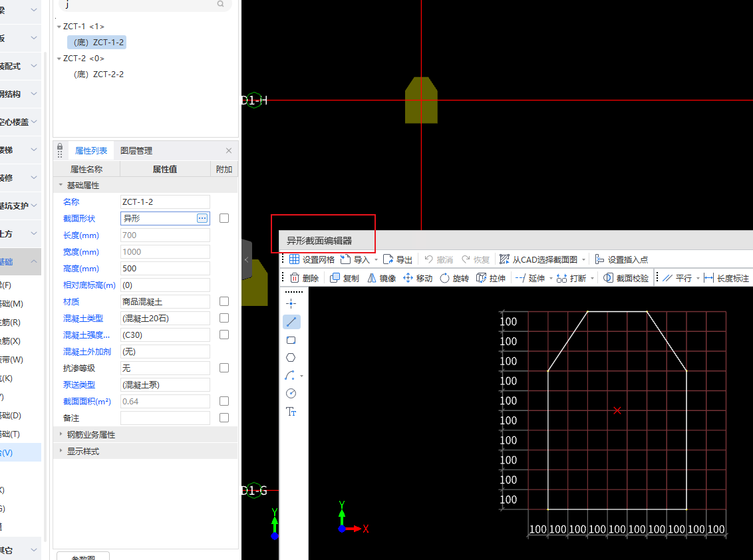Expand the 钢筋业务属性 section
The height and width of the screenshot is (560, 753).
[61, 434]
